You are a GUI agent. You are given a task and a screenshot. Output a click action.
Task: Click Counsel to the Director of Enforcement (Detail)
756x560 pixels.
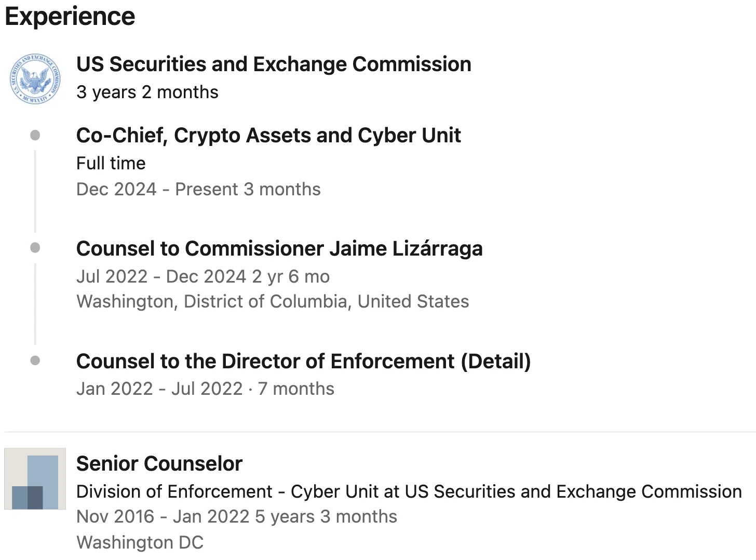(x=303, y=361)
